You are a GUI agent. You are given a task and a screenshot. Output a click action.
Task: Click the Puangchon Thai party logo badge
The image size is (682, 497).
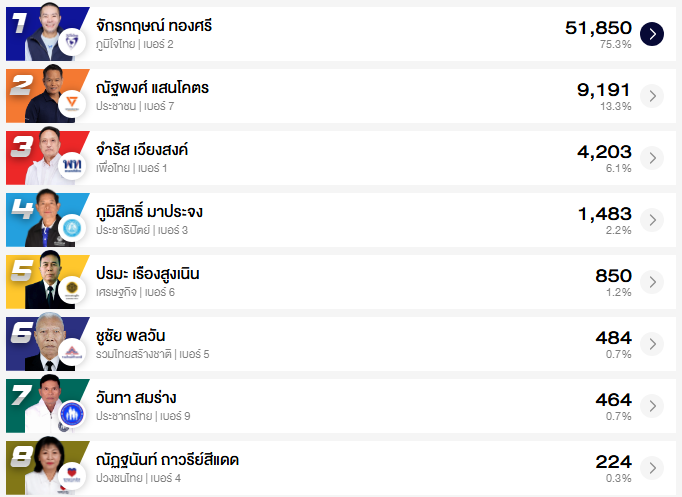coord(71,477)
